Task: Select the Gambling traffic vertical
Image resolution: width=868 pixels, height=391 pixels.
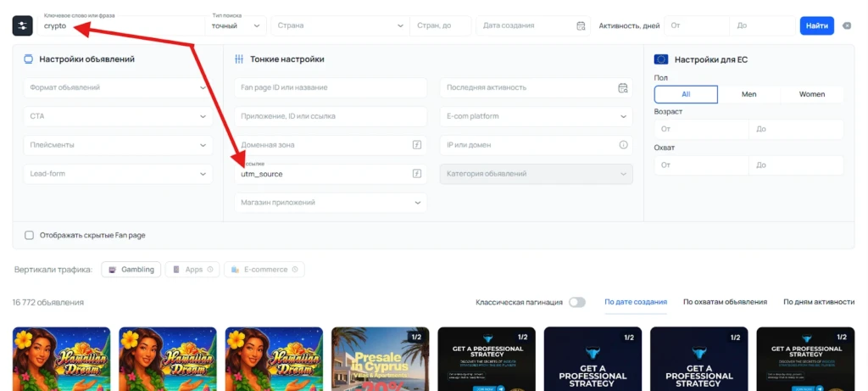Action: [x=131, y=270]
